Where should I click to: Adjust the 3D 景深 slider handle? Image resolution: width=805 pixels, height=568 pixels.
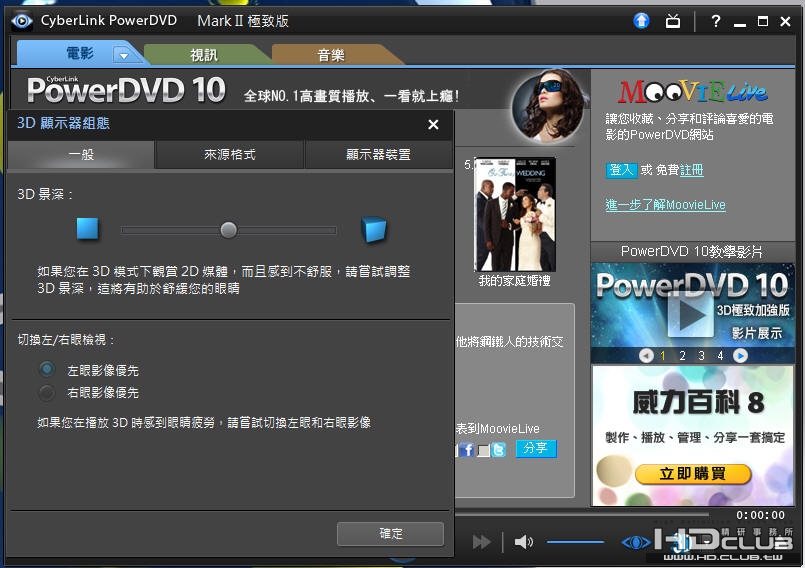tap(228, 230)
